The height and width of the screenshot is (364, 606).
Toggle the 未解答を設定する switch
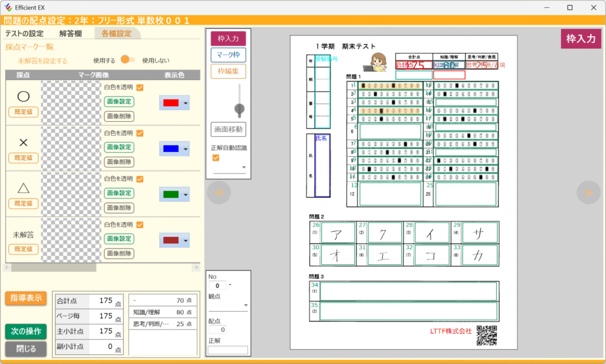(x=128, y=60)
